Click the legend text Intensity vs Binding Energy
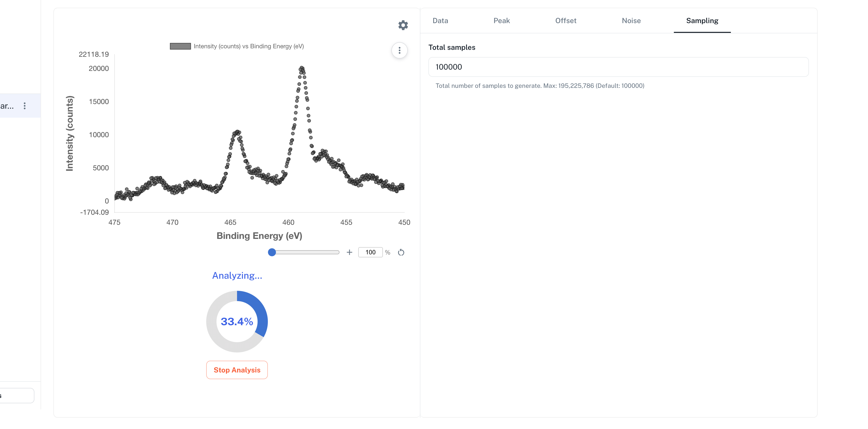Image resolution: width=868 pixels, height=429 pixels. [x=249, y=46]
